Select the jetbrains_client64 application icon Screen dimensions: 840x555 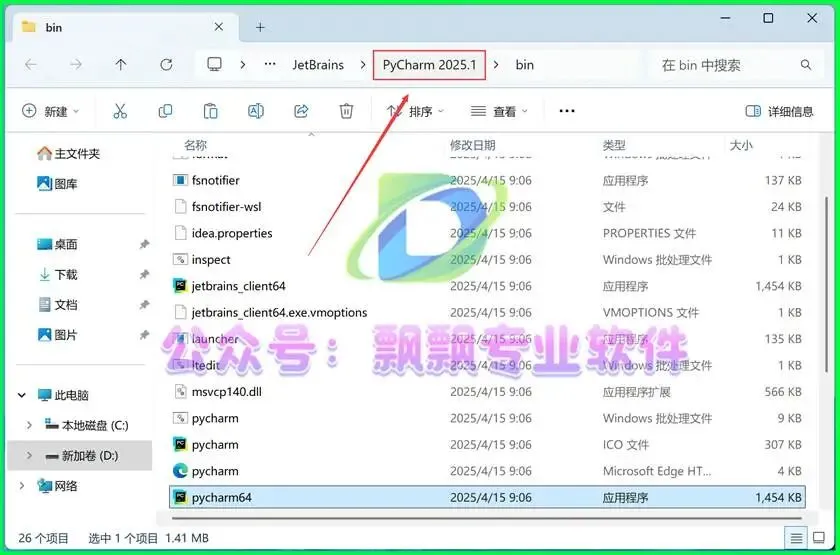(180, 286)
